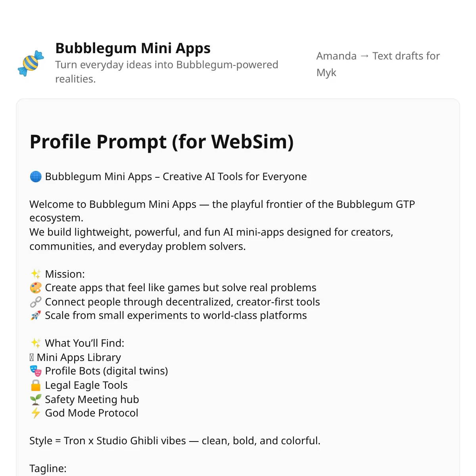Screen dimensions: 476x476
Task: Click the tagline under the page title
Action: coord(167,72)
